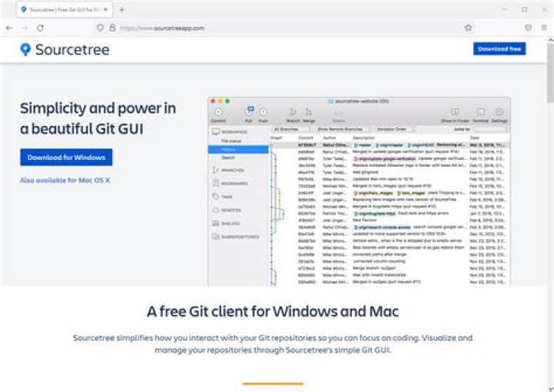Image resolution: width=554 pixels, height=392 pixels.
Task: Bookmark this page with the star icon
Action: coord(468,28)
